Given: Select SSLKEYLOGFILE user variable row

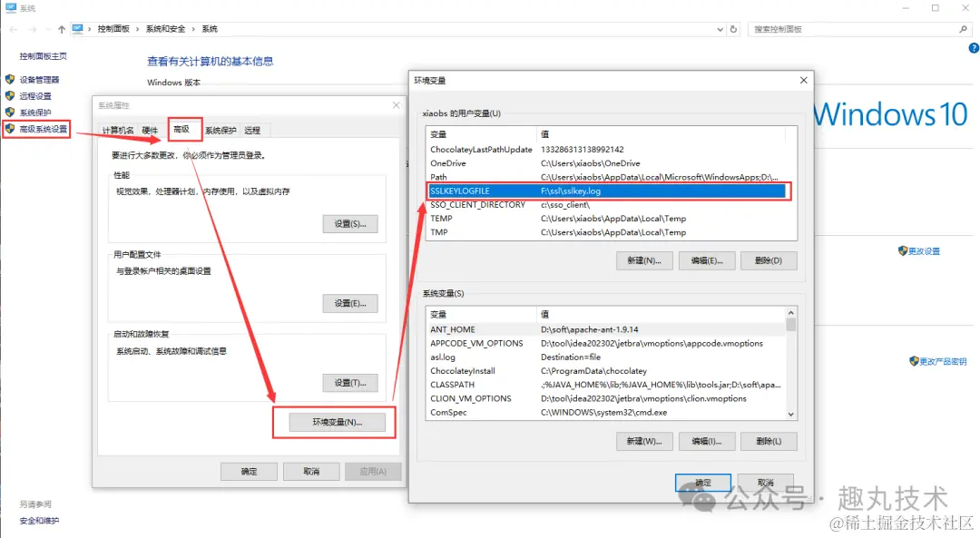Looking at the screenshot, I should click(607, 191).
